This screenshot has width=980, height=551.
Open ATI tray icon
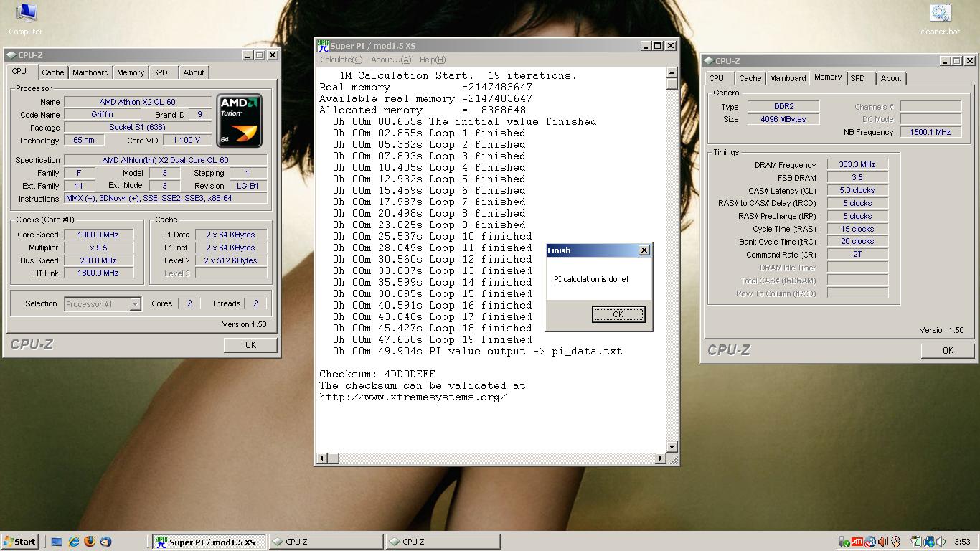(x=857, y=542)
